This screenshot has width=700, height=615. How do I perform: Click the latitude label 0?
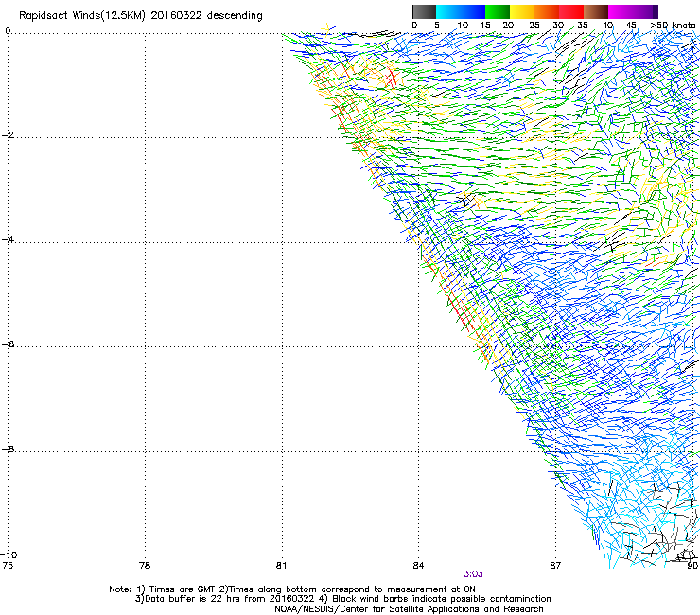[x=8, y=31]
